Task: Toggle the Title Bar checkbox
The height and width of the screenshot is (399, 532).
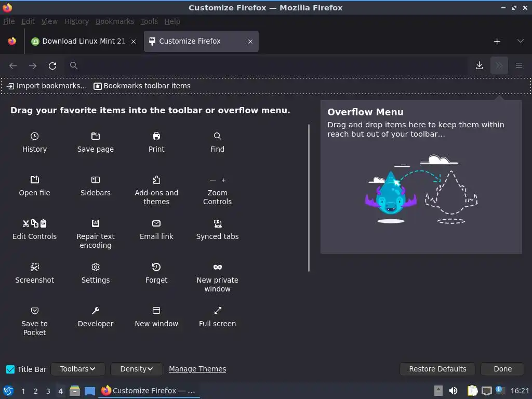Action: [10, 369]
